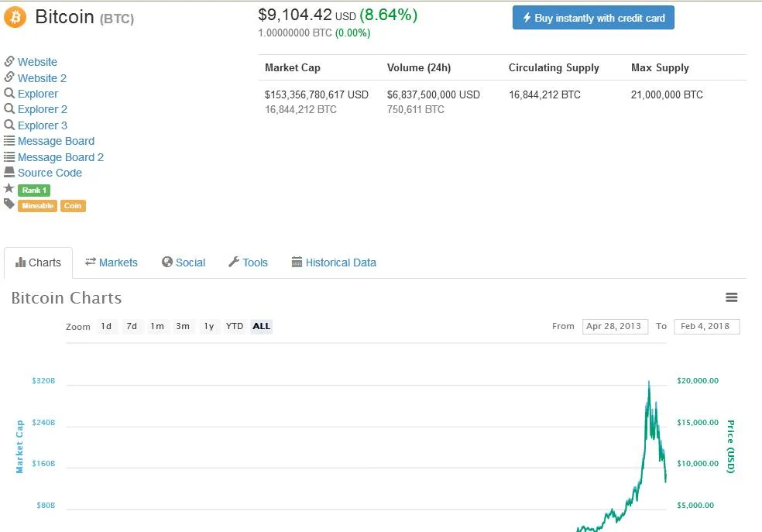Switch to the Historical Data tab
762x532 pixels.
(x=334, y=263)
